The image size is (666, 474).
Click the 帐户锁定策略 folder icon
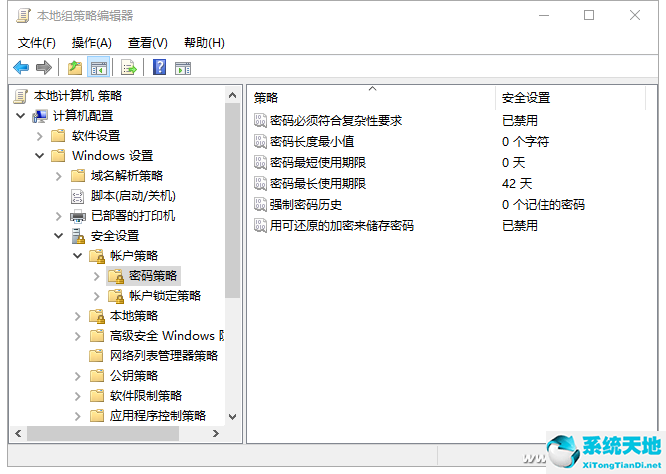point(116,296)
